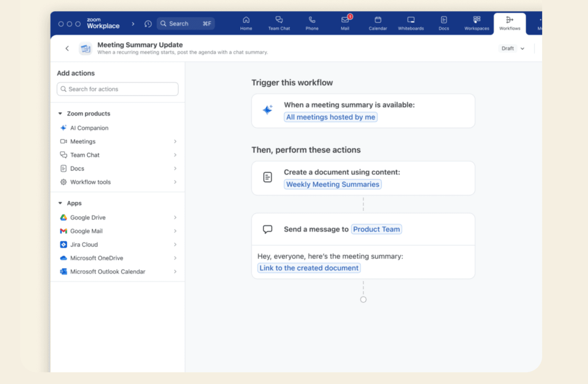The image size is (588, 384).
Task: Click the Google Mail icon
Action: pyautogui.click(x=63, y=231)
